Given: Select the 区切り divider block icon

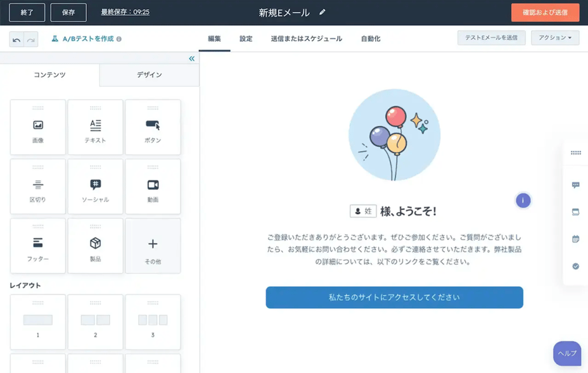Looking at the screenshot, I should (x=37, y=186).
